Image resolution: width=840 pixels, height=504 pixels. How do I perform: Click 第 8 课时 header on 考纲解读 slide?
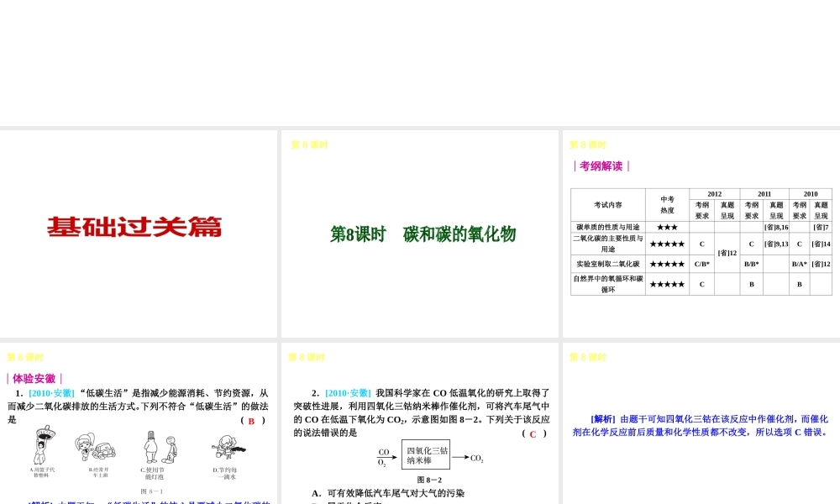point(588,144)
